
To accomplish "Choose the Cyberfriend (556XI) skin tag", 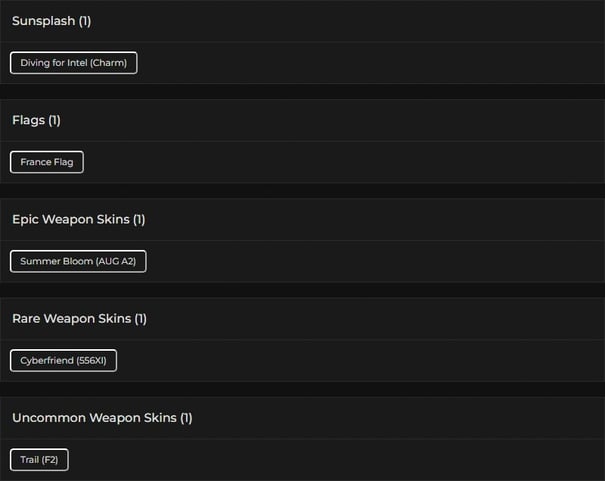I will pyautogui.click(x=63, y=360).
